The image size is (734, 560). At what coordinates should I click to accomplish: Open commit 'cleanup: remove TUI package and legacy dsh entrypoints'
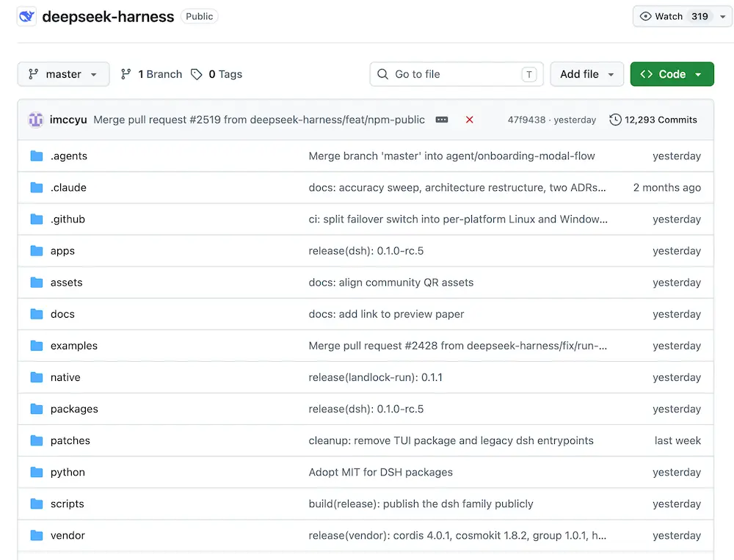pyautogui.click(x=451, y=440)
